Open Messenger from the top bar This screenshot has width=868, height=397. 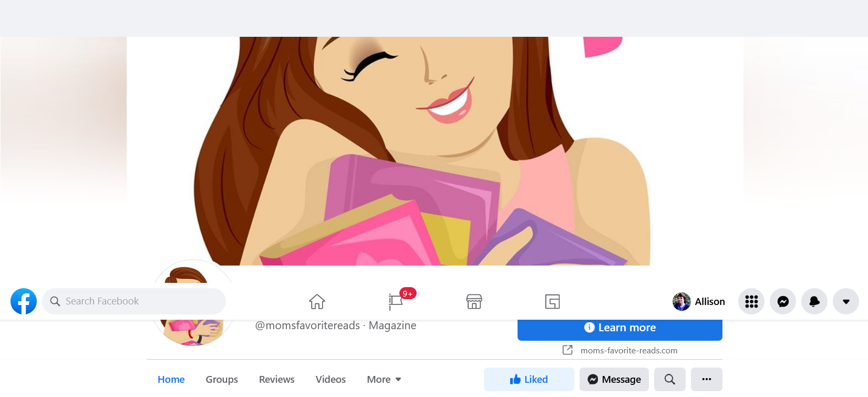[783, 301]
